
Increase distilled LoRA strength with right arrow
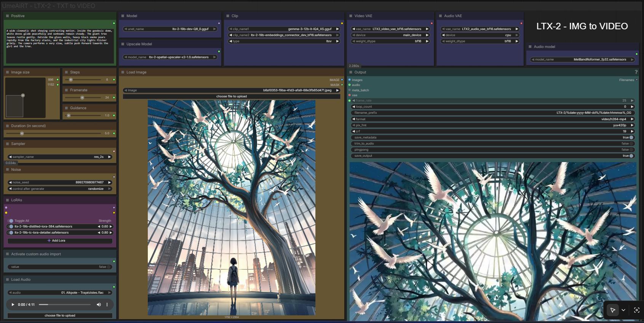[111, 226]
